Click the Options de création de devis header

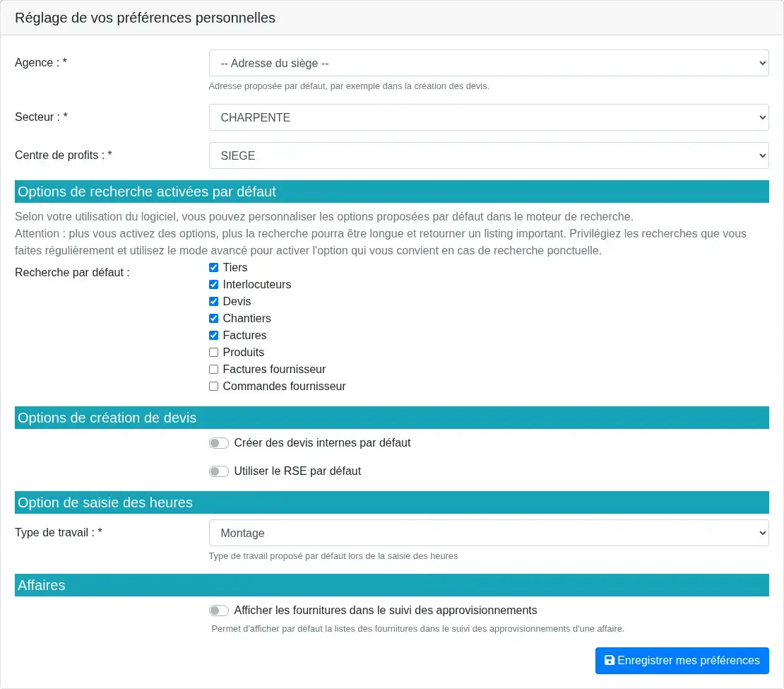tap(392, 418)
